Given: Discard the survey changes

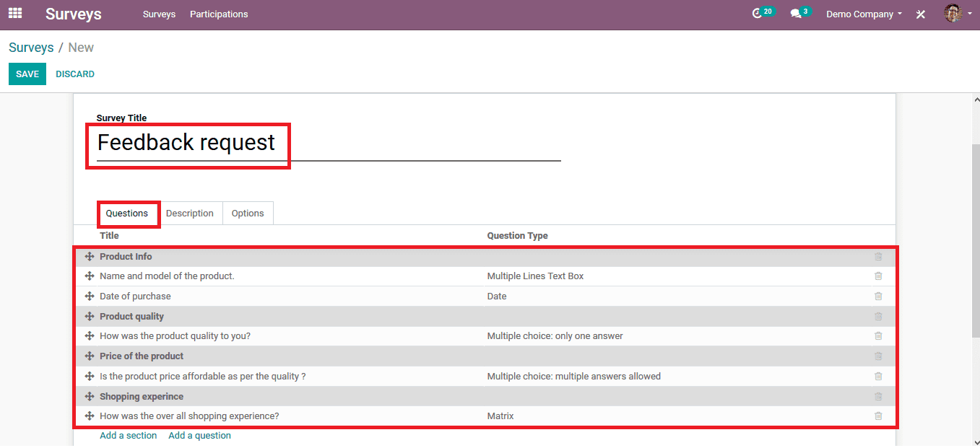Looking at the screenshot, I should [75, 74].
